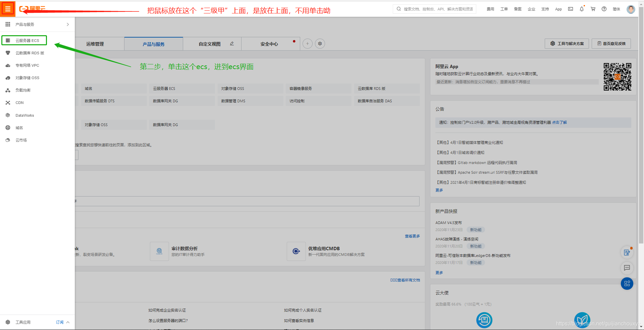The image size is (644, 330).
Task: Open the 费用 top menu
Action: [x=490, y=9]
